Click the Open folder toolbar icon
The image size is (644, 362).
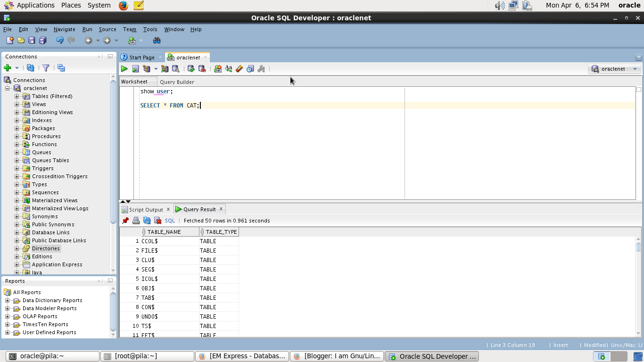(x=21, y=41)
